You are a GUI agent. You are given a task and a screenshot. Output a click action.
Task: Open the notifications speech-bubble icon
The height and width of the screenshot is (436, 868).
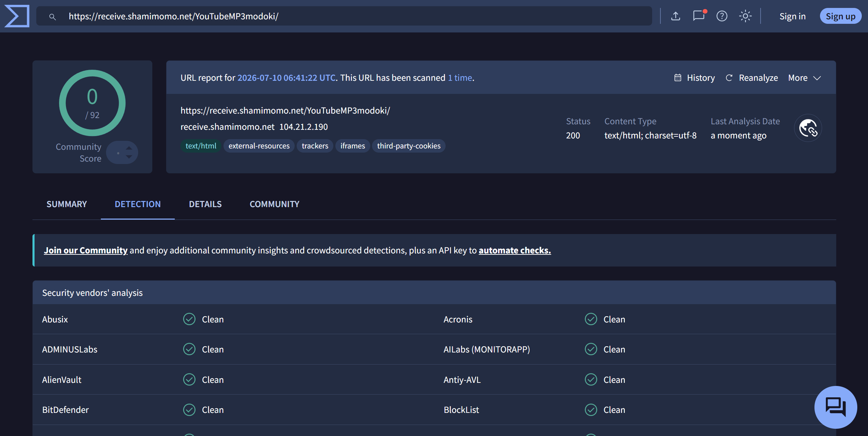coord(699,16)
